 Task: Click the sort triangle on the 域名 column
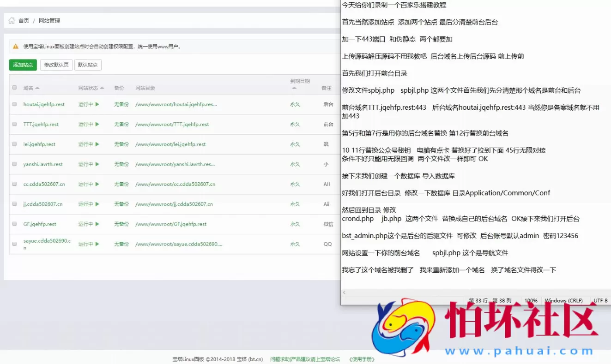37,87
